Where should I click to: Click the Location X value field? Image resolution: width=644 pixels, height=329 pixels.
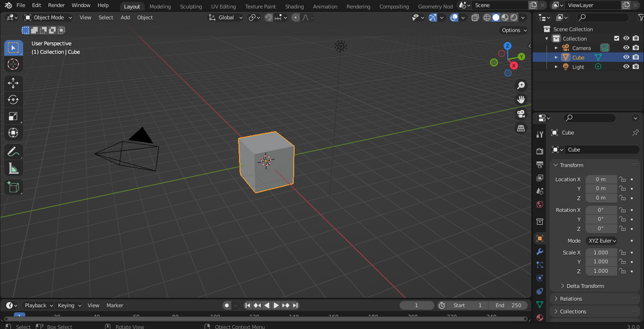601,180
